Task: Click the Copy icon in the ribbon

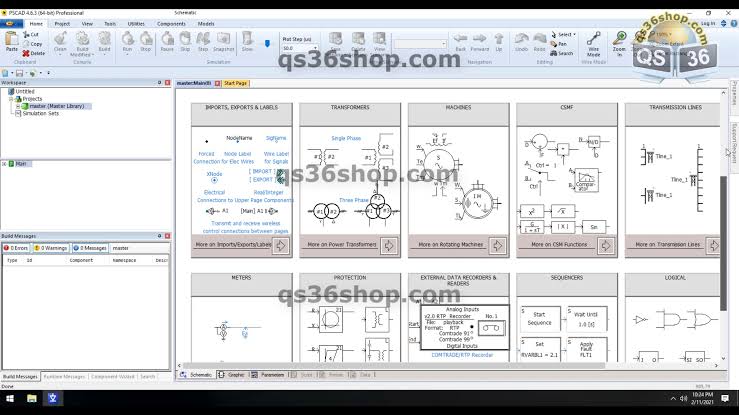Action: click(26, 44)
